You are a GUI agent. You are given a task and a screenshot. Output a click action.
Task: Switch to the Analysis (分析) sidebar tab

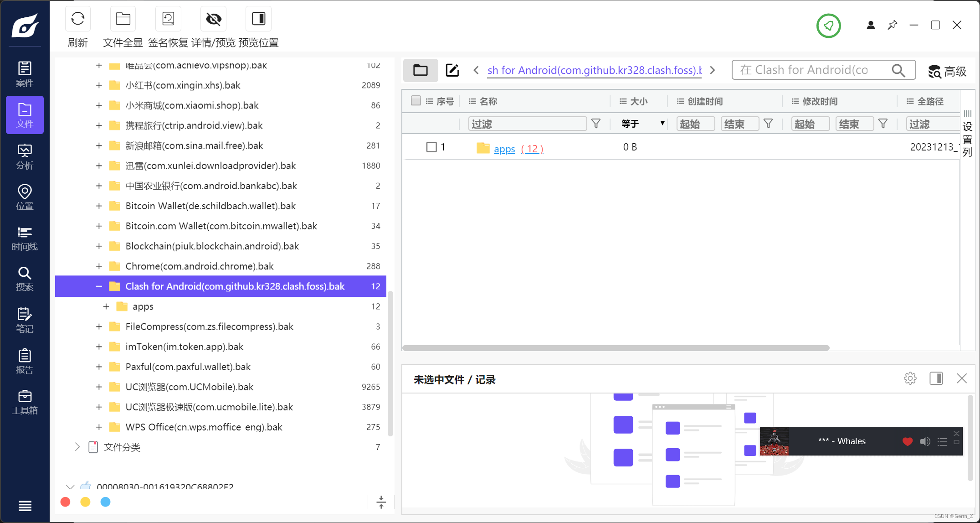[x=25, y=156]
